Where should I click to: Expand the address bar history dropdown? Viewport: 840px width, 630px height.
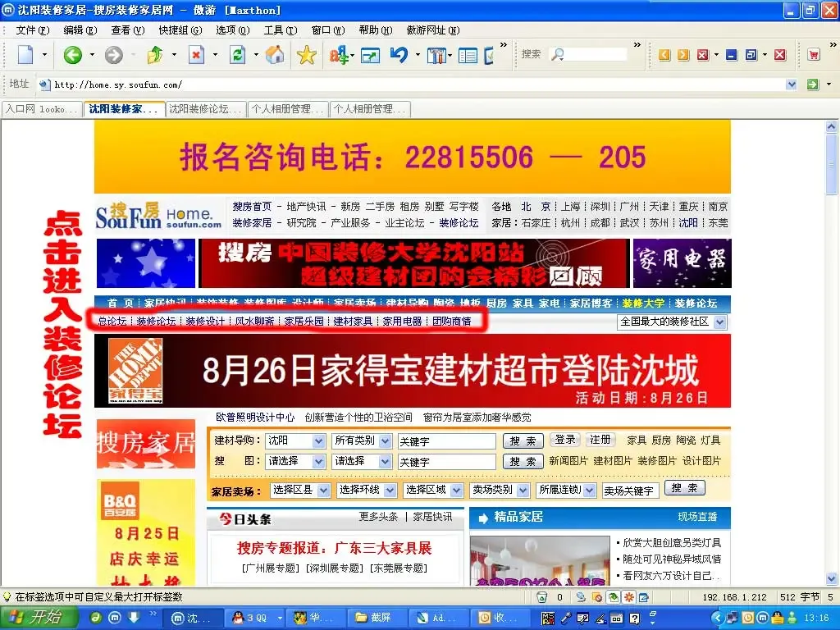(792, 84)
